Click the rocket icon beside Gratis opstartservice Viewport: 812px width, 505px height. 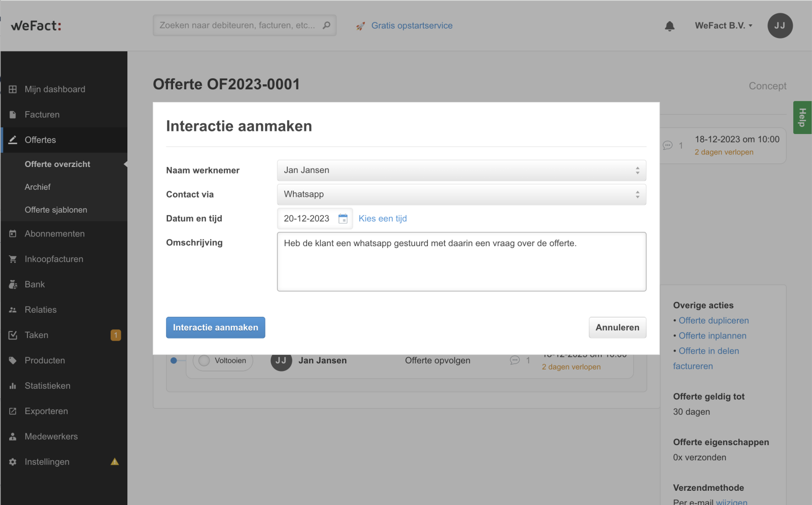point(360,26)
